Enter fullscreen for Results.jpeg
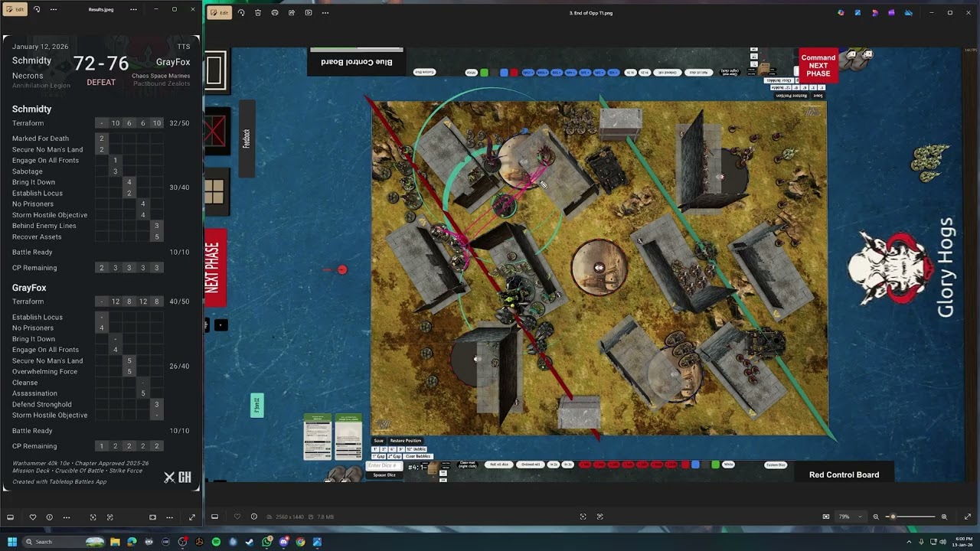The image size is (980, 551). [x=191, y=517]
